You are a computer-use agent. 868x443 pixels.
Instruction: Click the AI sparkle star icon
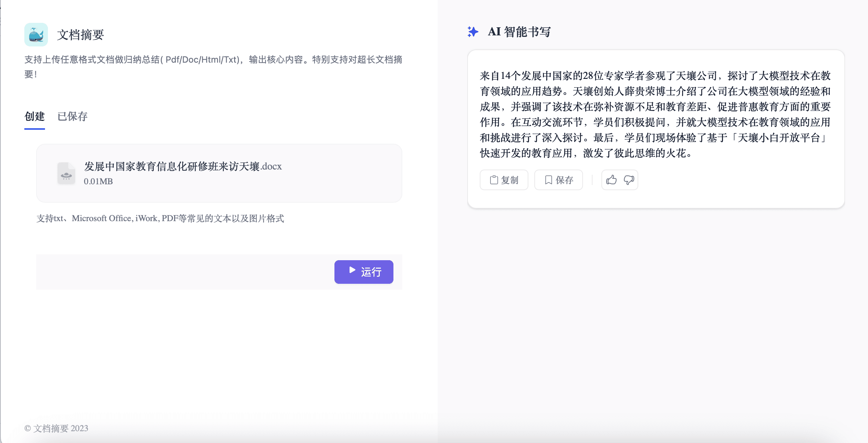[473, 32]
